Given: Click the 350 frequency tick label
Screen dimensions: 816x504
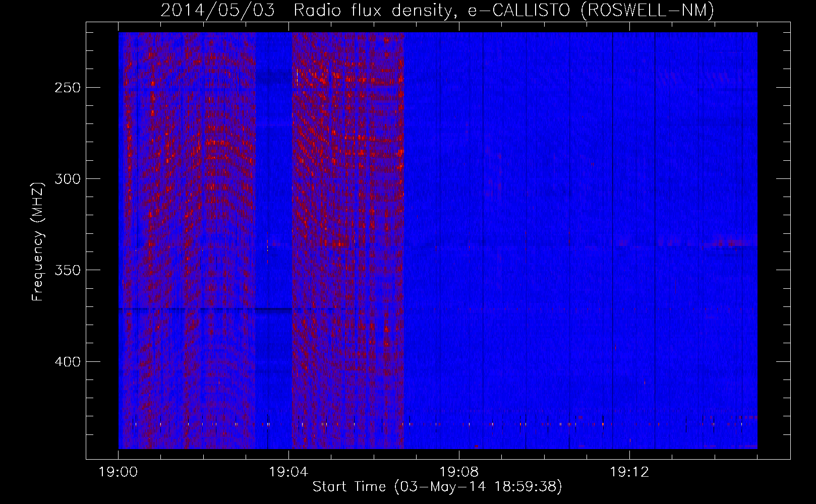Looking at the screenshot, I should click(x=68, y=271).
